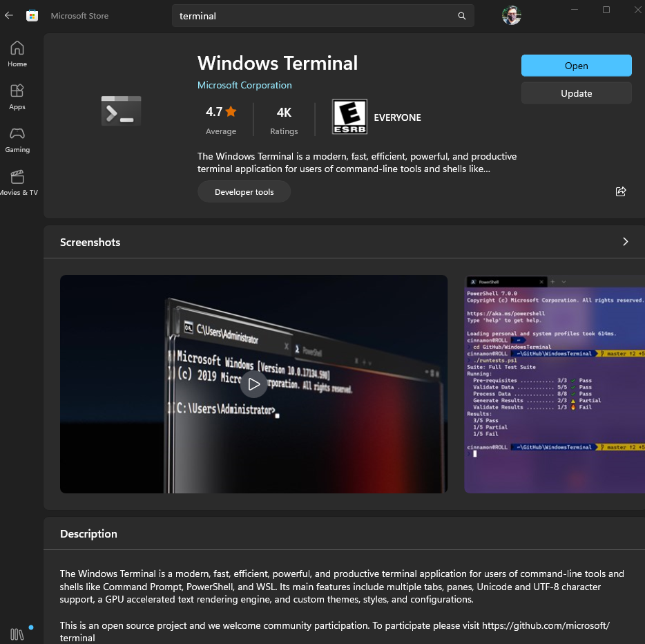645x644 pixels.
Task: Click the search magnifier icon
Action: (461, 15)
